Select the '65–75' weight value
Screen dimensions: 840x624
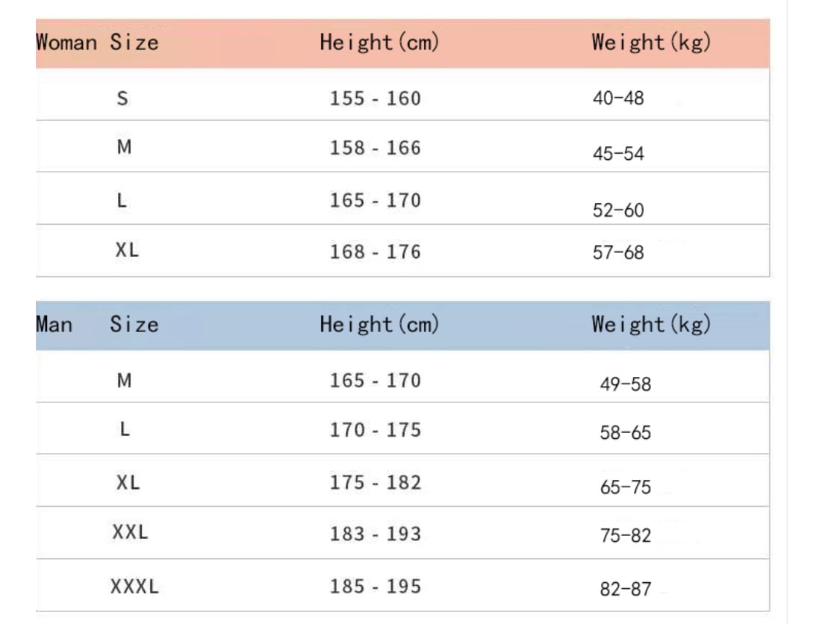click(x=626, y=487)
